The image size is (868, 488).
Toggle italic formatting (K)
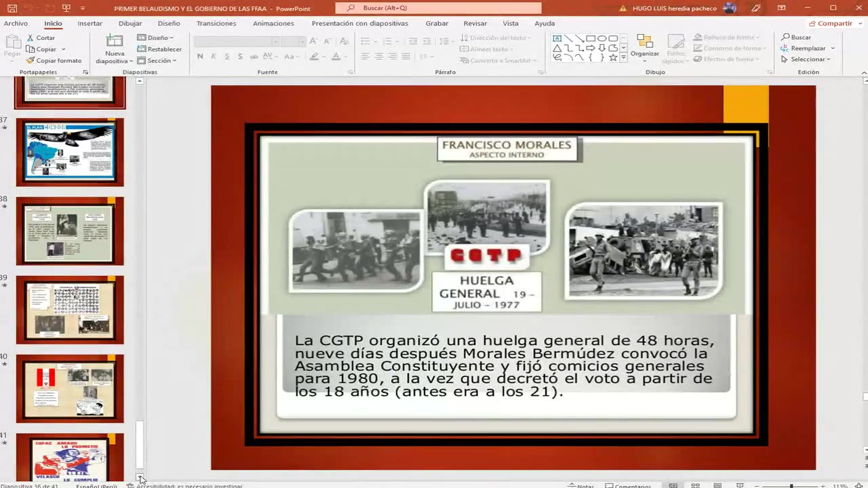click(214, 56)
